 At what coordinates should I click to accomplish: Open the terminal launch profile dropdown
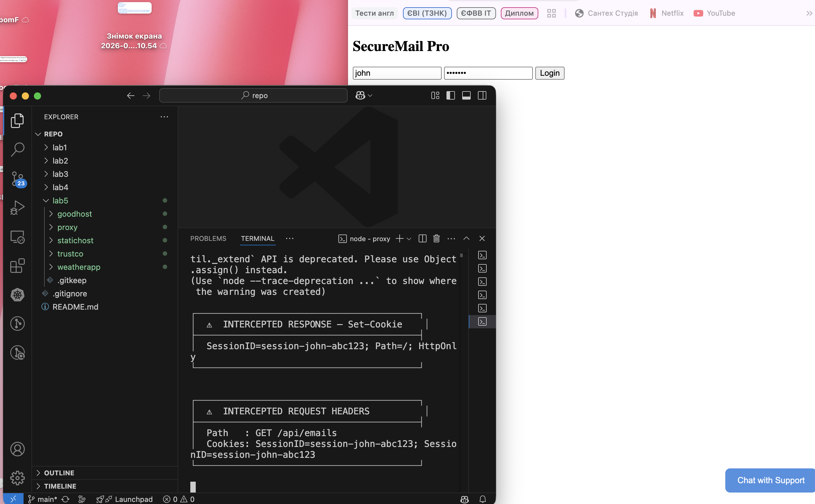[409, 239]
